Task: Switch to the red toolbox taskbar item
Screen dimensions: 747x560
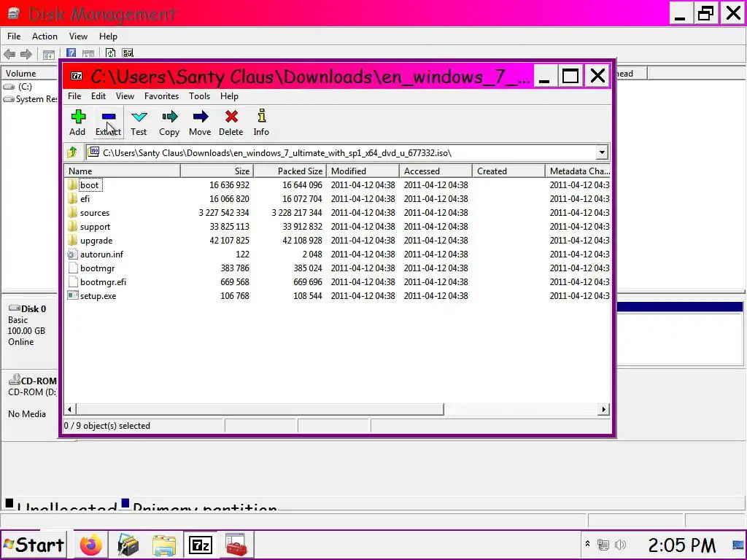Action: point(236,545)
